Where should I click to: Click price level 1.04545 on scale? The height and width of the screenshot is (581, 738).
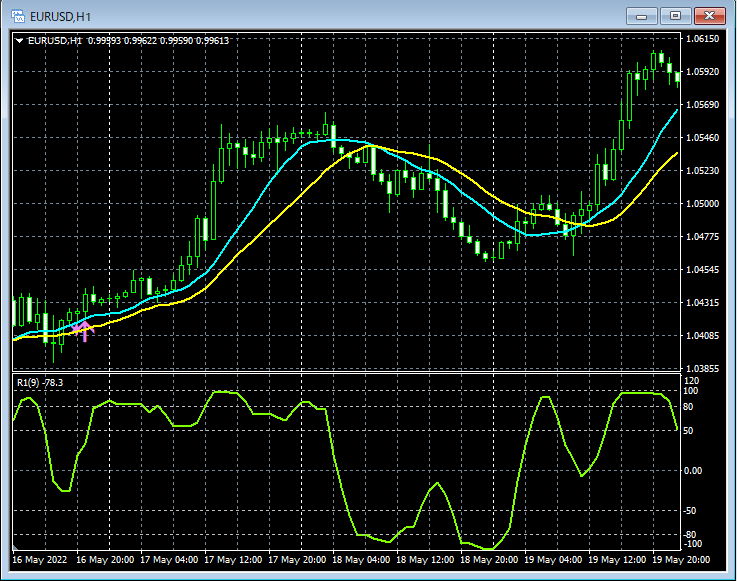click(x=703, y=269)
